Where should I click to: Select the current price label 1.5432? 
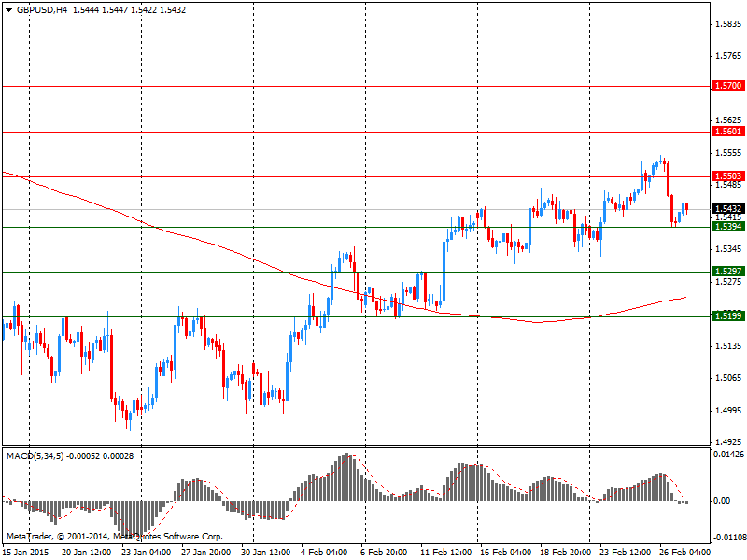click(727, 208)
